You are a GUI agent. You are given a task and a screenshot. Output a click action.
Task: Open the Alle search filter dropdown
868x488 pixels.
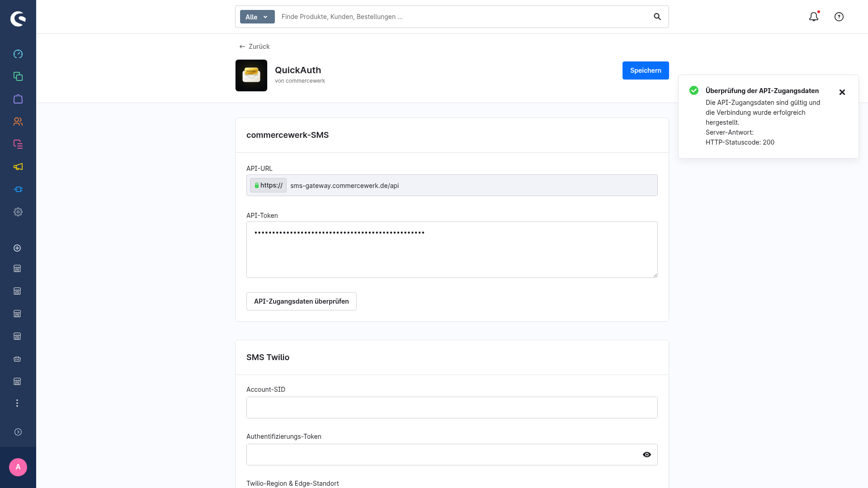pos(257,17)
